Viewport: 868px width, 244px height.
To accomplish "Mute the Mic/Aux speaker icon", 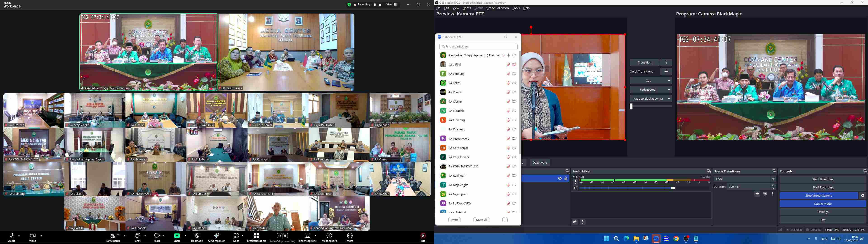I will [x=576, y=188].
